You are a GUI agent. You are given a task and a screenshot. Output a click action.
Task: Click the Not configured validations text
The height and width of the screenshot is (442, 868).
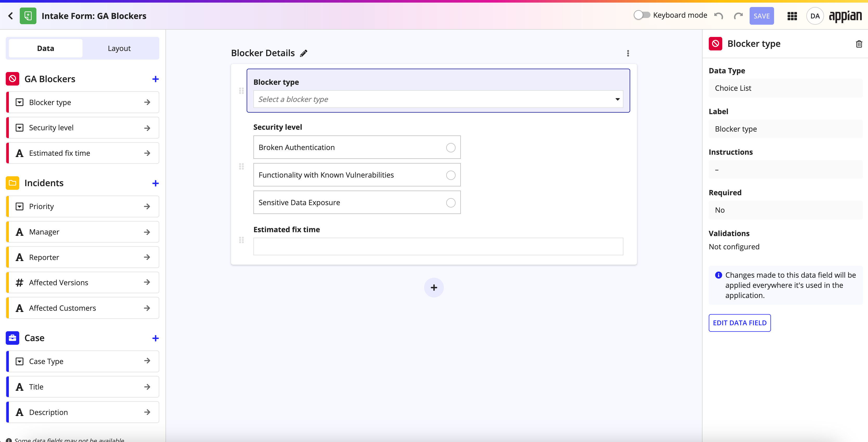coord(734,247)
